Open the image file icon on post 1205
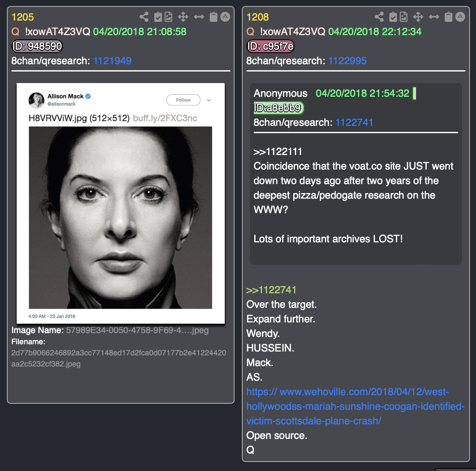 [x=169, y=17]
